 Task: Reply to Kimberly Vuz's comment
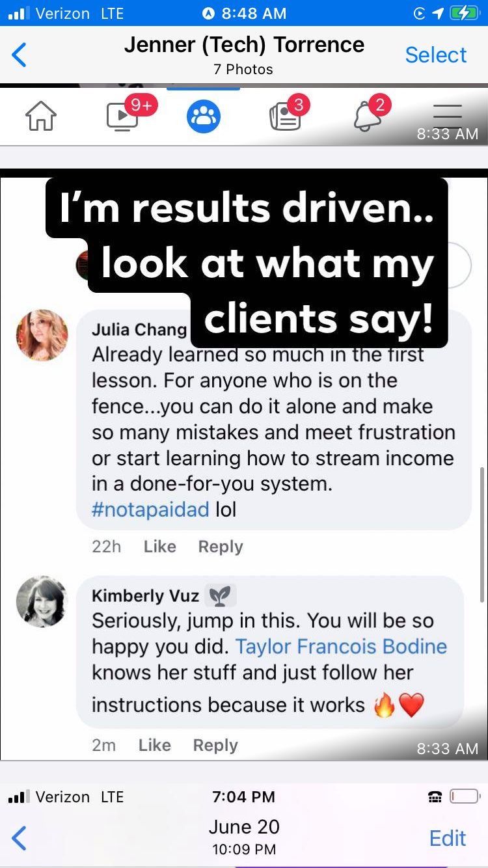coord(215,745)
